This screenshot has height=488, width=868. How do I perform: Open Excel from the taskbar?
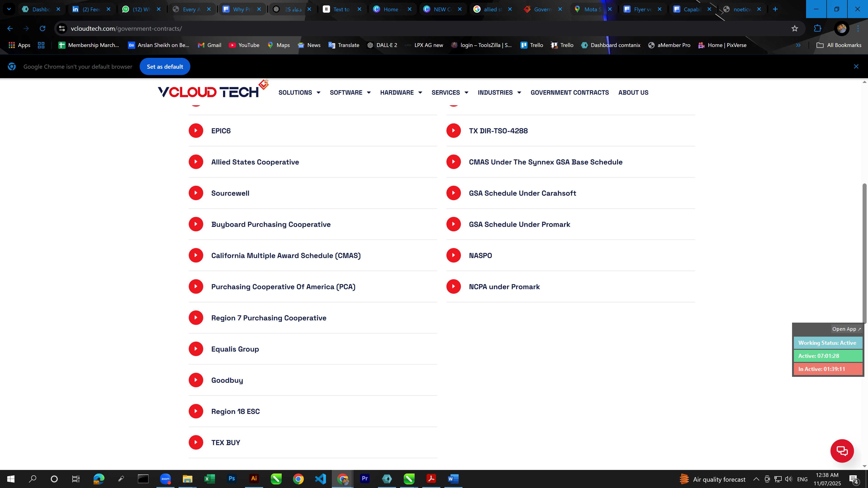pyautogui.click(x=209, y=479)
